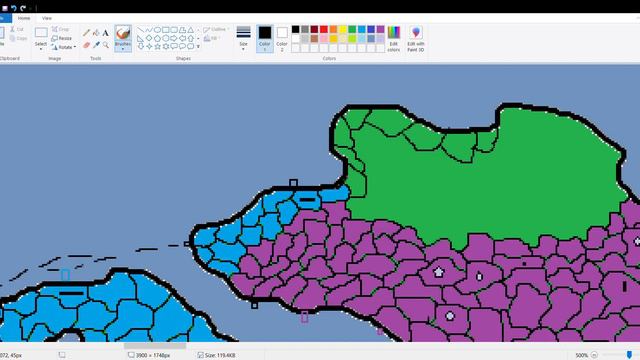Click the 500% zoom level text

pyautogui.click(x=581, y=355)
